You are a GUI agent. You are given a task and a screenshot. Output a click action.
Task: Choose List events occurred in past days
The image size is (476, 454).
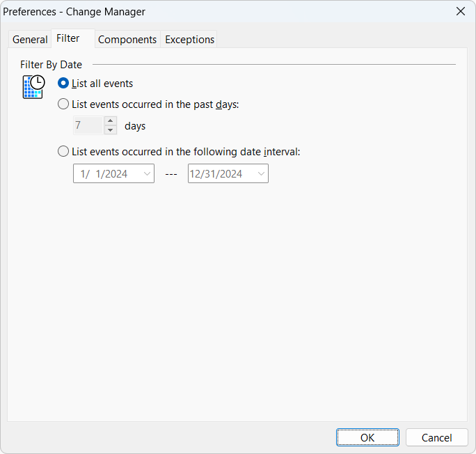(64, 104)
